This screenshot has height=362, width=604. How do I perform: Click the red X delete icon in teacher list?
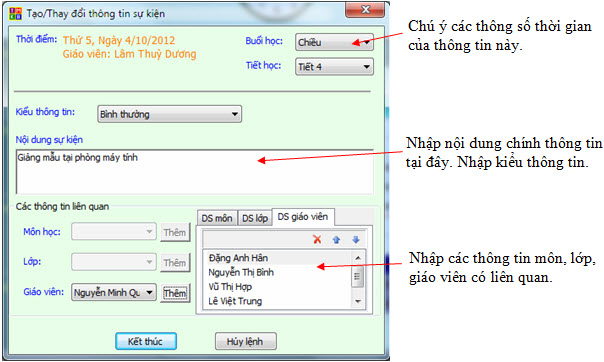point(317,240)
